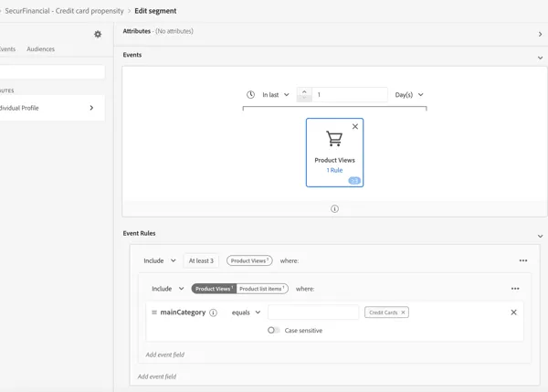The image size is (548, 392).
Task: Click the time value input field
Action: (x=350, y=95)
